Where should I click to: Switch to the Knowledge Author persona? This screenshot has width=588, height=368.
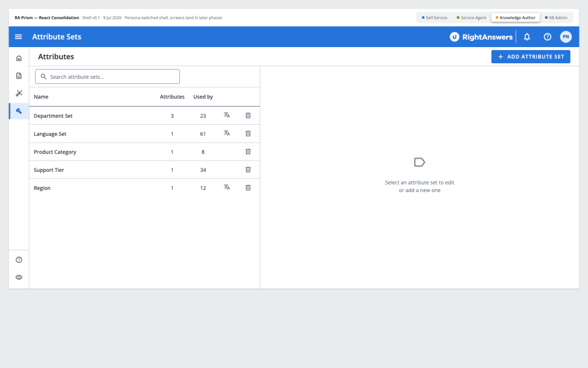click(x=516, y=18)
